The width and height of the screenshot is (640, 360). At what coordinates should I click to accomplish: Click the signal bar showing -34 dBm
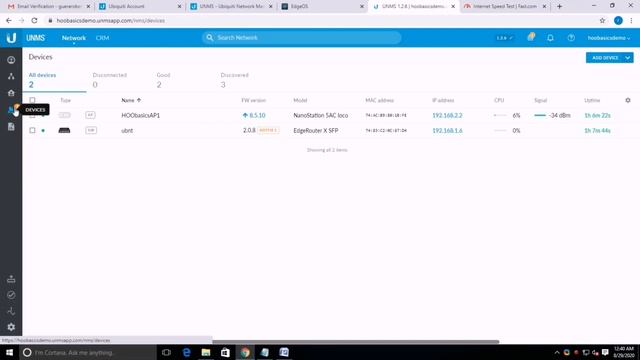(x=540, y=116)
